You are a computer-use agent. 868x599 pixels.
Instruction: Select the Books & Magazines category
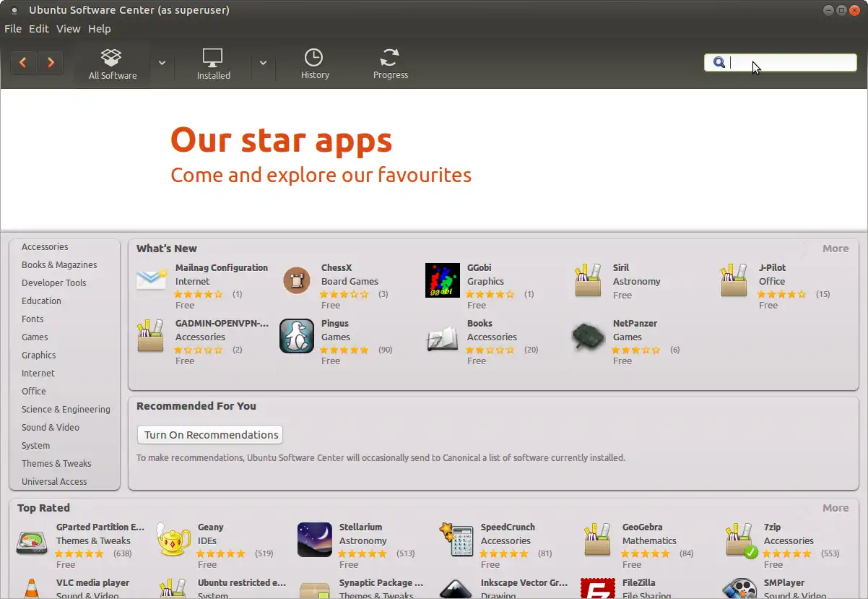(x=59, y=265)
